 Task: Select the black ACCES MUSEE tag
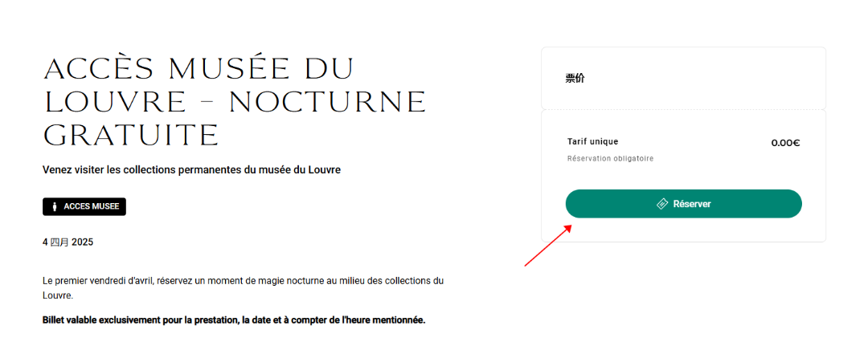pos(84,206)
